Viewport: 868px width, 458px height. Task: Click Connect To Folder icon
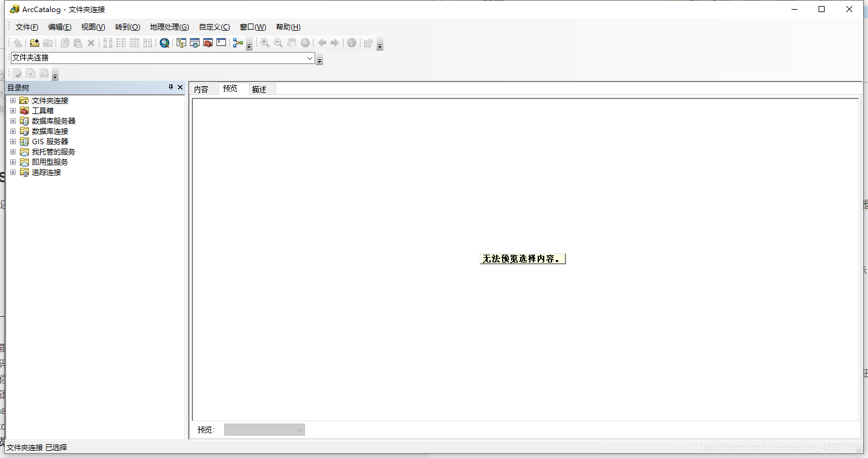pyautogui.click(x=34, y=43)
